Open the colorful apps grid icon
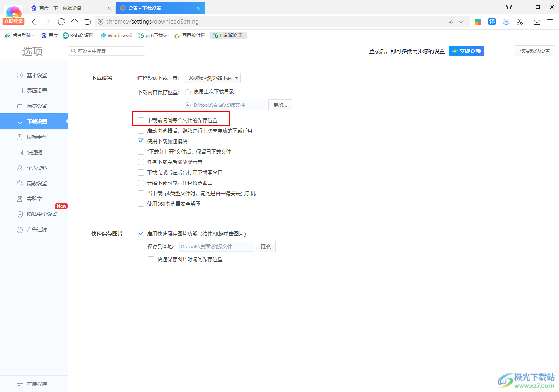Viewport: 559px width, 392px height. [478, 22]
